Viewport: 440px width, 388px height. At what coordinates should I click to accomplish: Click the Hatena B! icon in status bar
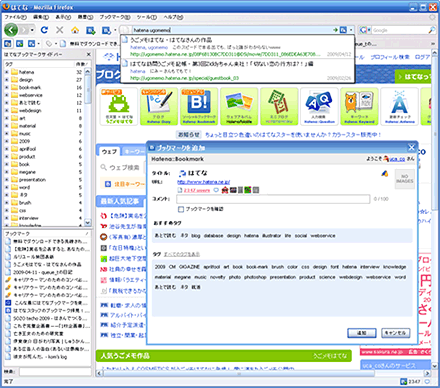coord(403,381)
